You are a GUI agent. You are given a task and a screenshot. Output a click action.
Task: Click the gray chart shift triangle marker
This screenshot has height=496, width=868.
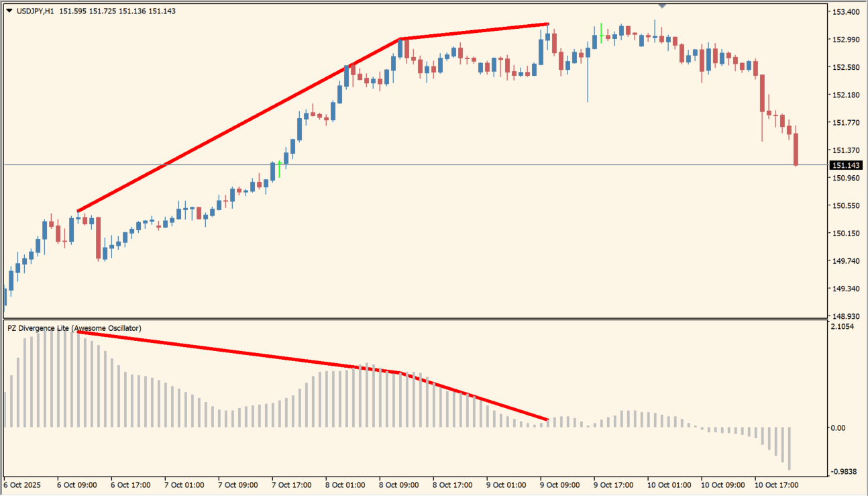(x=662, y=5)
